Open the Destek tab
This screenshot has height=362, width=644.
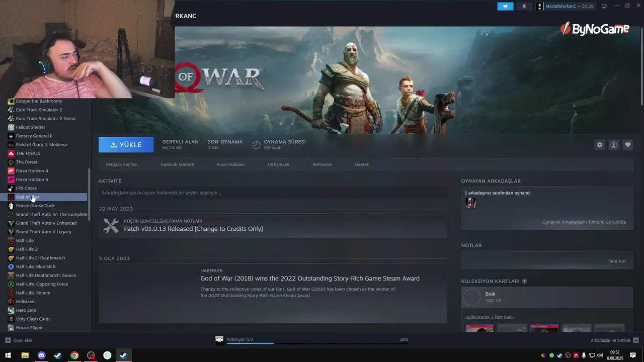(x=362, y=164)
